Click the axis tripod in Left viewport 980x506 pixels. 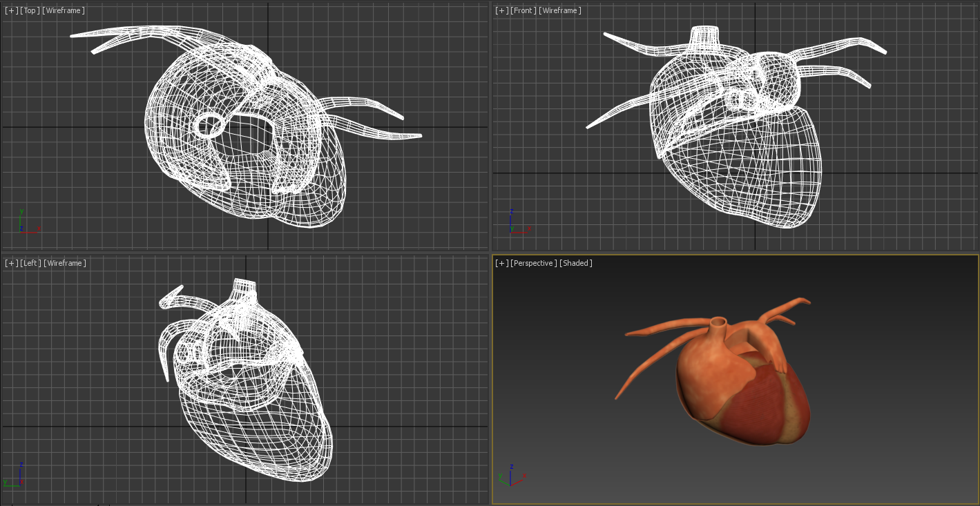coord(15,476)
